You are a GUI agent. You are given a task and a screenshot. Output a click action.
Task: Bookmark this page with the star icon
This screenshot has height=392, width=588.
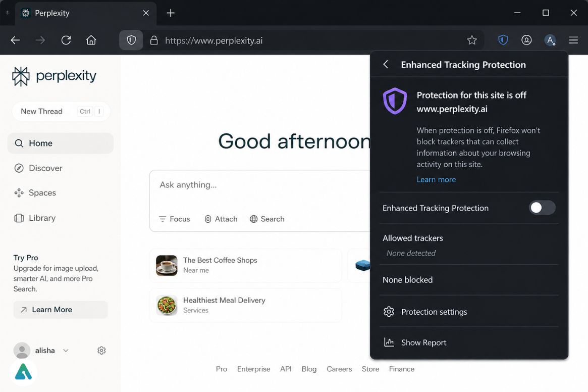(472, 40)
